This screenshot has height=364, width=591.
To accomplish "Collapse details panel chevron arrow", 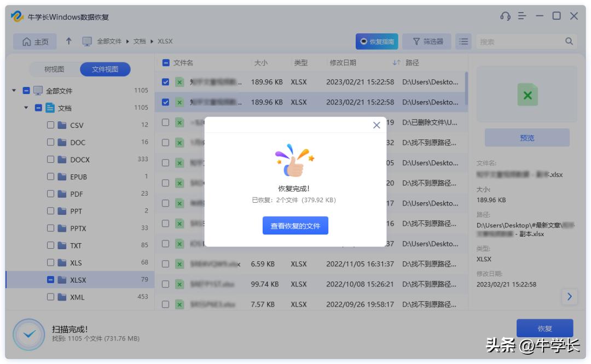I will coord(569,297).
